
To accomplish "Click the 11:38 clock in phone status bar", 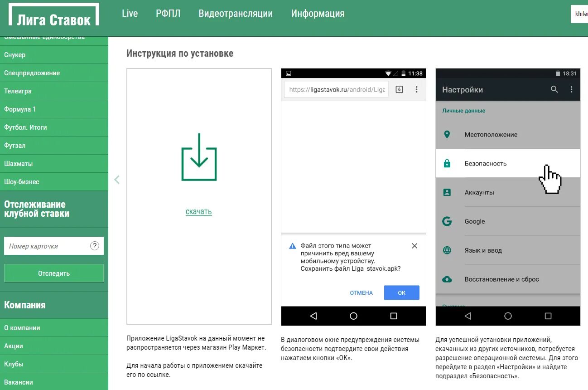I will [x=415, y=73].
